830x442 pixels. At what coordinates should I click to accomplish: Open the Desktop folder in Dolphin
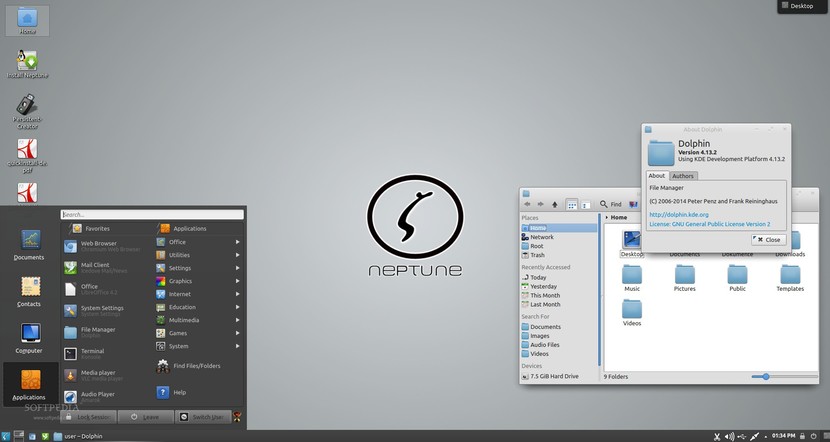pos(631,244)
